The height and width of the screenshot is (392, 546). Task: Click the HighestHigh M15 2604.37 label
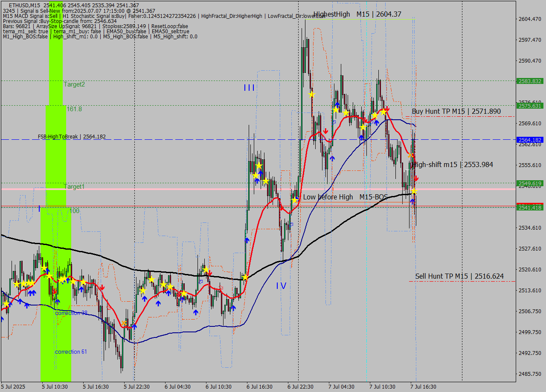pos(357,14)
